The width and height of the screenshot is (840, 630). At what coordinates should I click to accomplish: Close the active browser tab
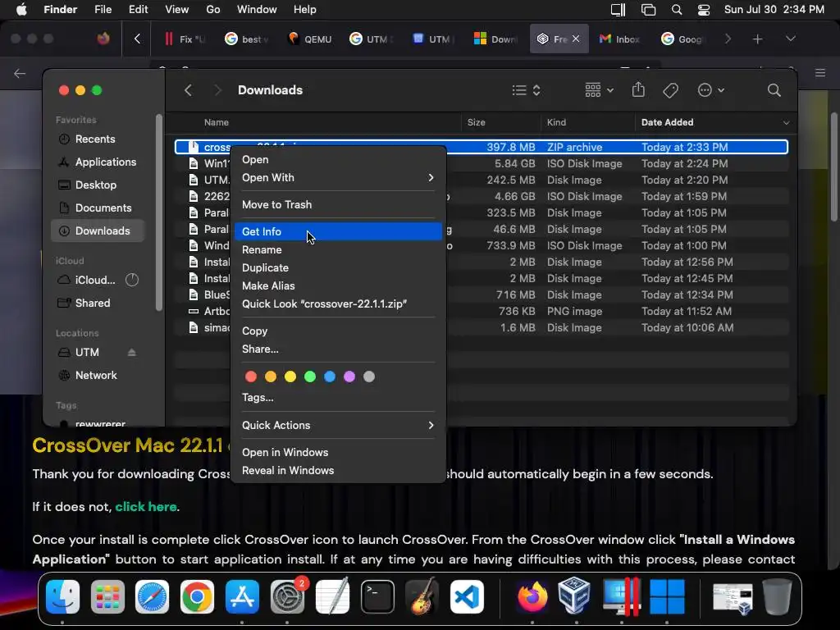pos(576,39)
